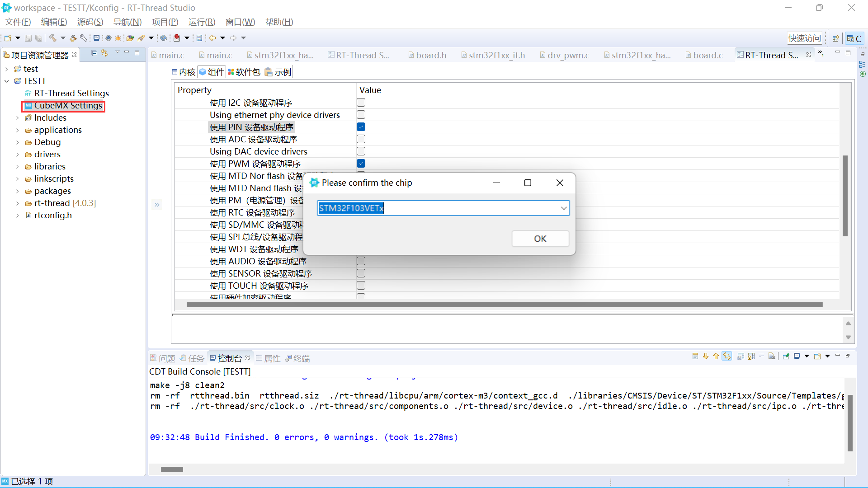Open the 项目(P) menu
This screenshot has width=868, height=488.
165,22
